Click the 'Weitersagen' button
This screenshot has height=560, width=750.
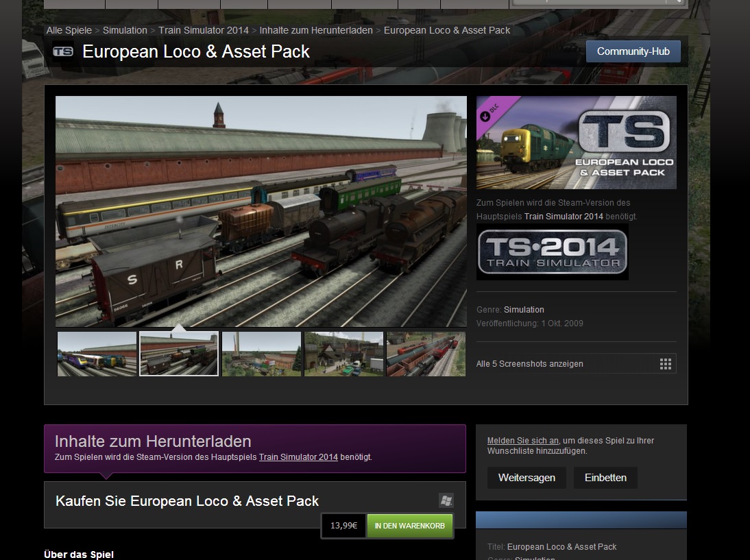[527, 478]
